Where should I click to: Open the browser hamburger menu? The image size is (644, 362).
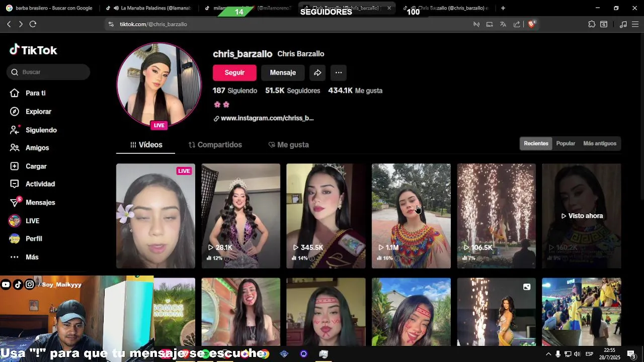635,24
